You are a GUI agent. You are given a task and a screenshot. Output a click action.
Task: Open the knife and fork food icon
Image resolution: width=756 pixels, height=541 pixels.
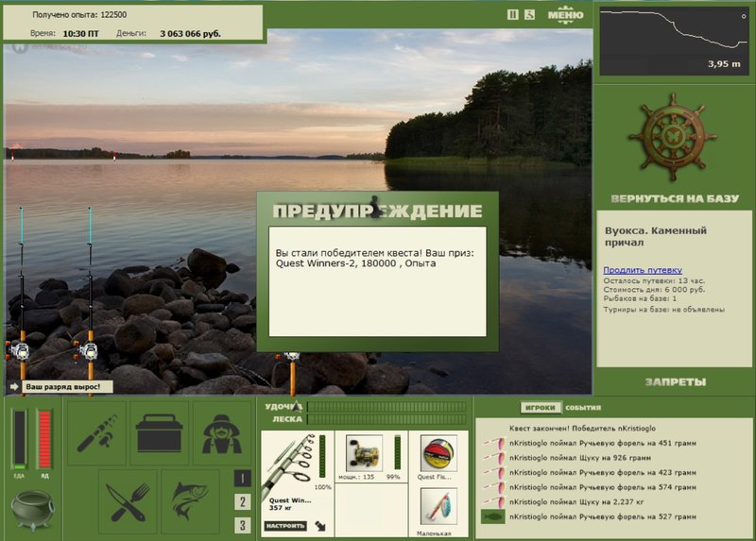(x=128, y=502)
